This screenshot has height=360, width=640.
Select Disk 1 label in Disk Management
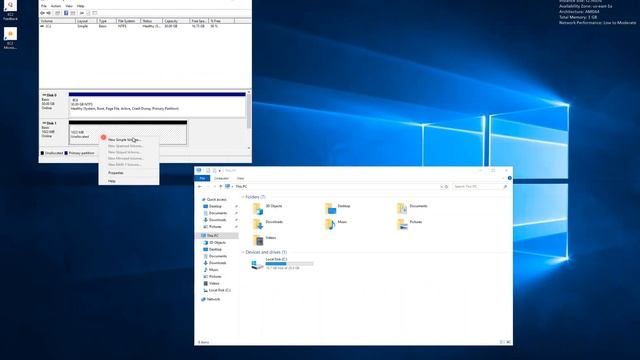click(51, 123)
